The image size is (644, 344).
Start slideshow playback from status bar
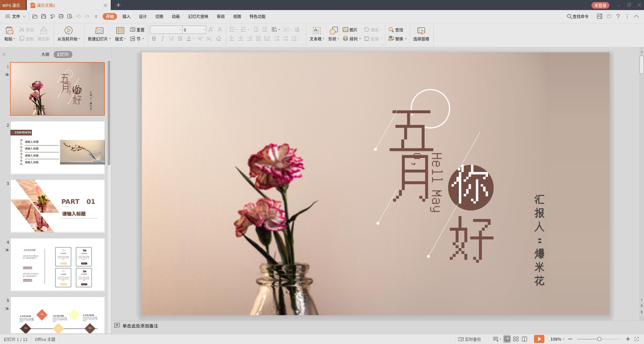click(540, 339)
